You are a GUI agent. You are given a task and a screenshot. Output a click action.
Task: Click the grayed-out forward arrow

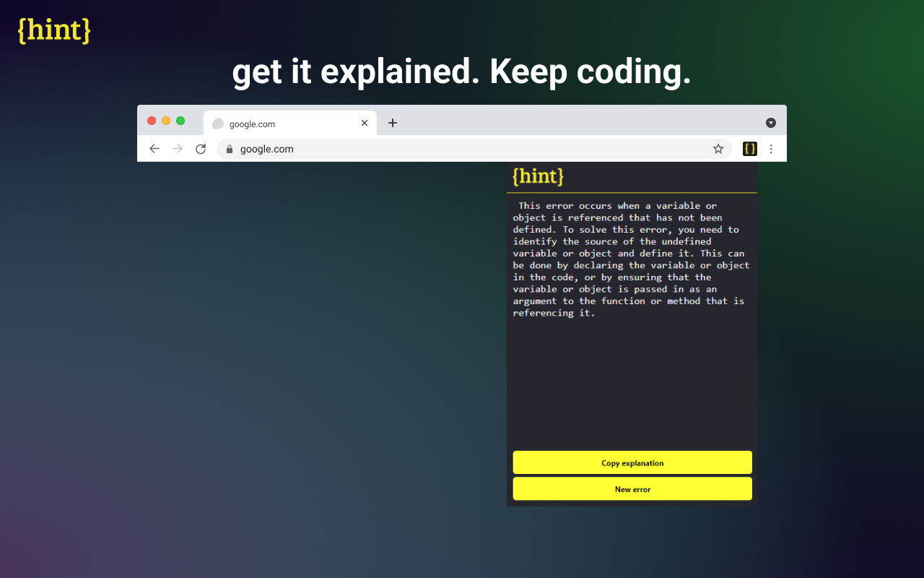pos(177,148)
